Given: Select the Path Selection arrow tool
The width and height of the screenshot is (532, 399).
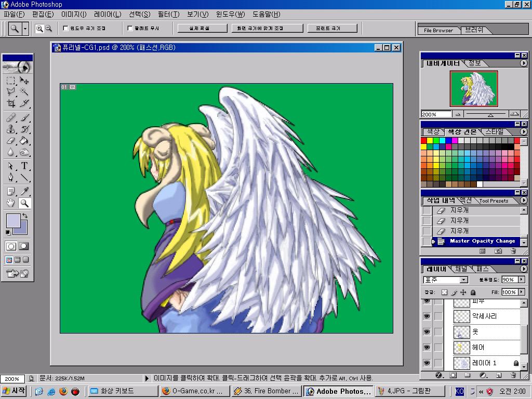Looking at the screenshot, I should [11, 166].
